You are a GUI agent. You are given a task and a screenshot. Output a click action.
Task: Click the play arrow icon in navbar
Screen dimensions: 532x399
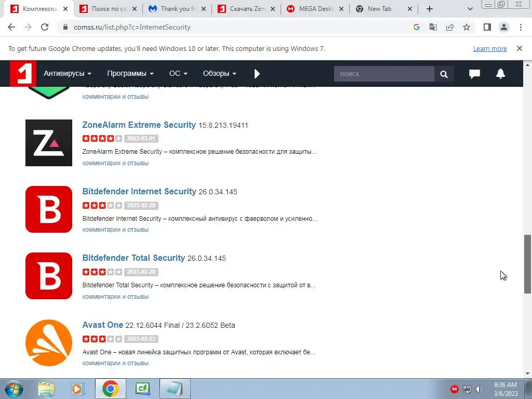tap(257, 74)
